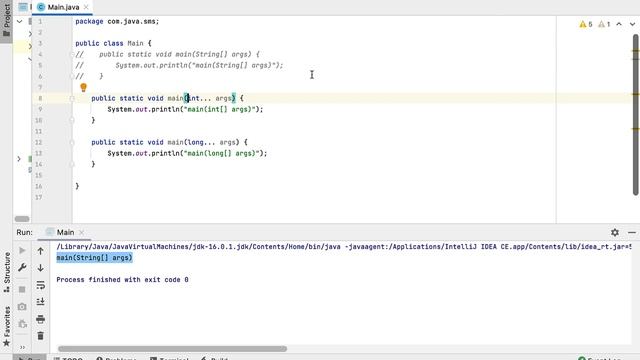Open the 5 warnings inspection indicator
This screenshot has height=360, width=640.
586,24
